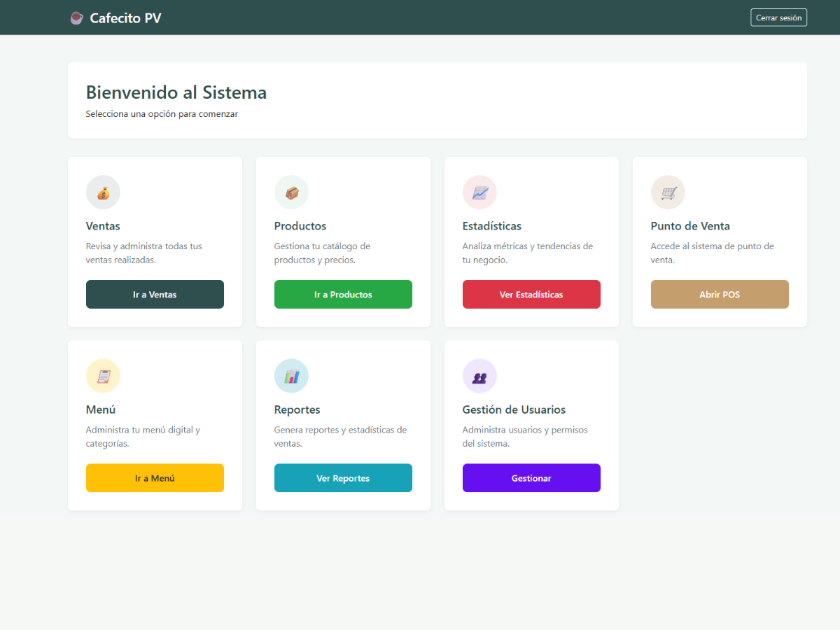The image size is (840, 630).
Task: Click the Bienvenido al Sistema heading
Action: click(x=176, y=92)
